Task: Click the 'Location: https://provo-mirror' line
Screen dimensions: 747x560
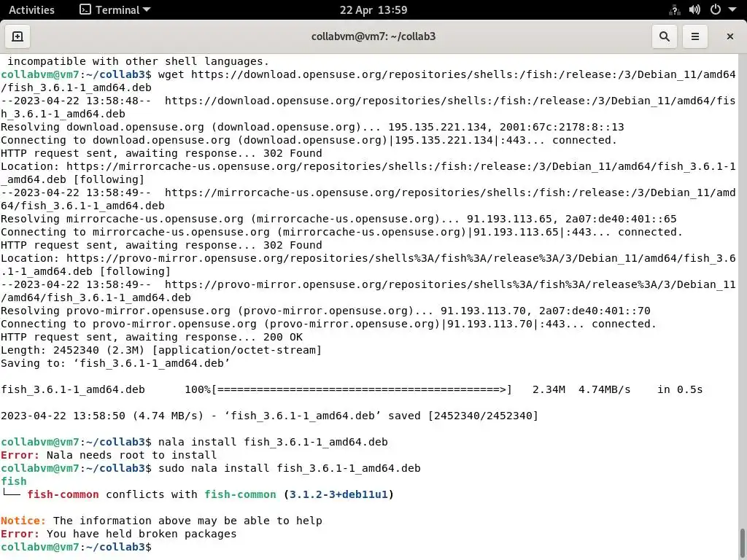Action: (x=368, y=265)
